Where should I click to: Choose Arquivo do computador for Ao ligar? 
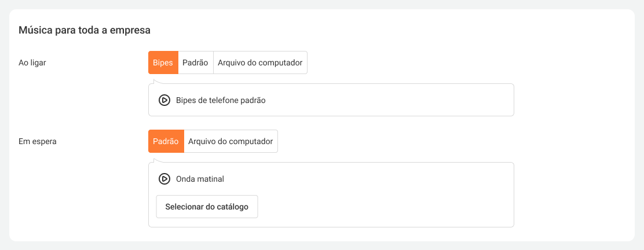260,62
